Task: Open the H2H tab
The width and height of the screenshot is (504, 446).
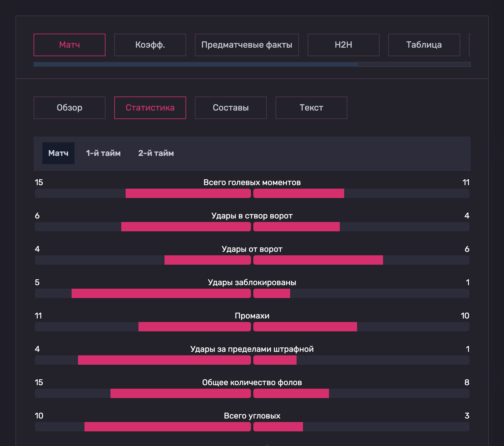Action: [343, 45]
